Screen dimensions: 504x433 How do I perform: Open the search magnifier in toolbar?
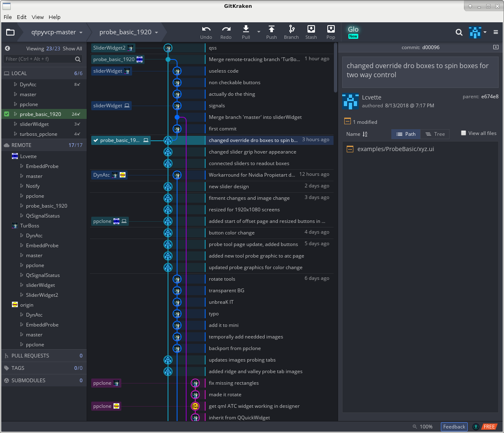[x=459, y=32]
